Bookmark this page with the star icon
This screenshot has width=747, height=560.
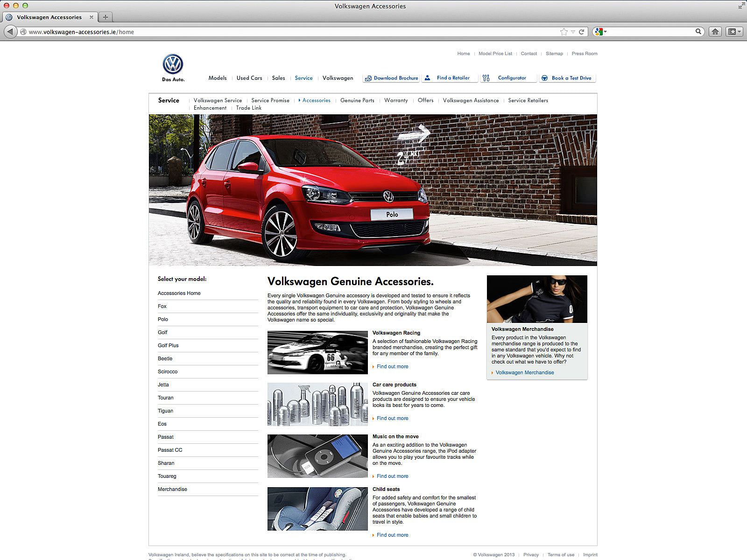[564, 32]
